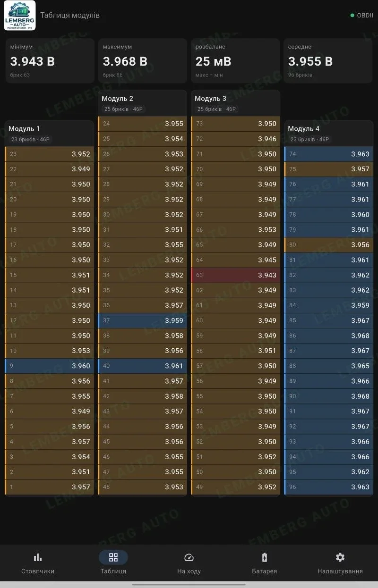
Task: Select brick 73 row showing 3.950
Action: coord(235,124)
